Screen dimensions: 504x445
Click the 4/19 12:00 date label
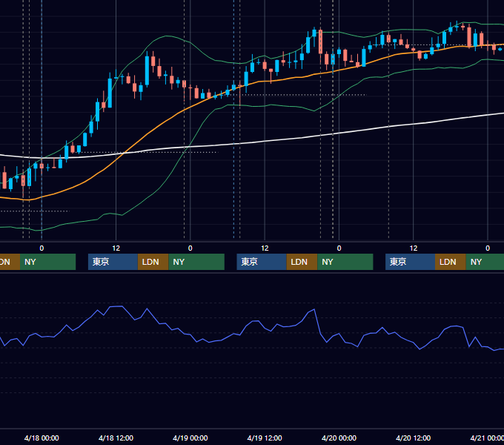coord(265,438)
